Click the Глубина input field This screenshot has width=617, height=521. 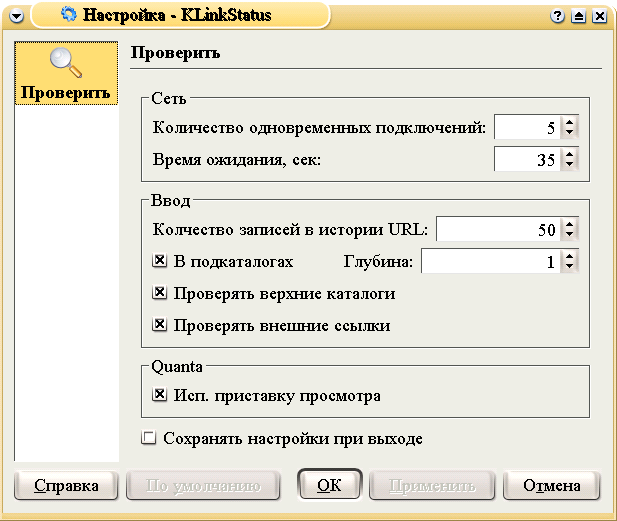point(490,262)
